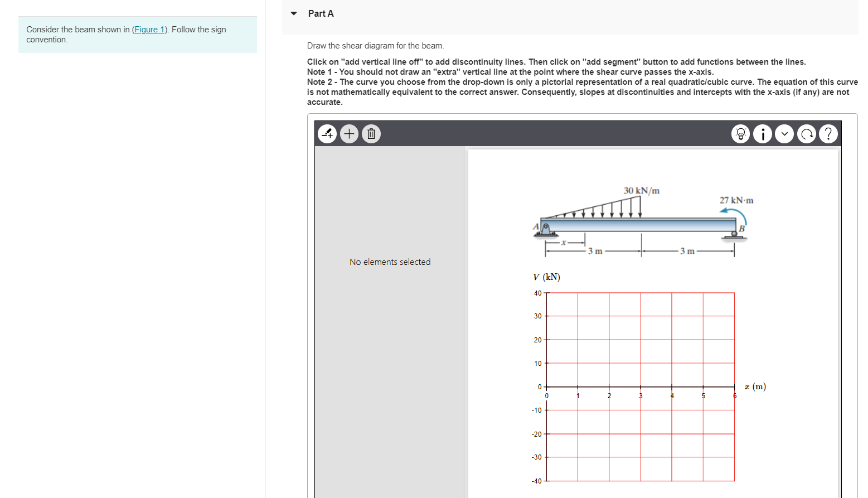Click the trash icon to delete selection
This screenshot has width=868, height=498.
[371, 133]
